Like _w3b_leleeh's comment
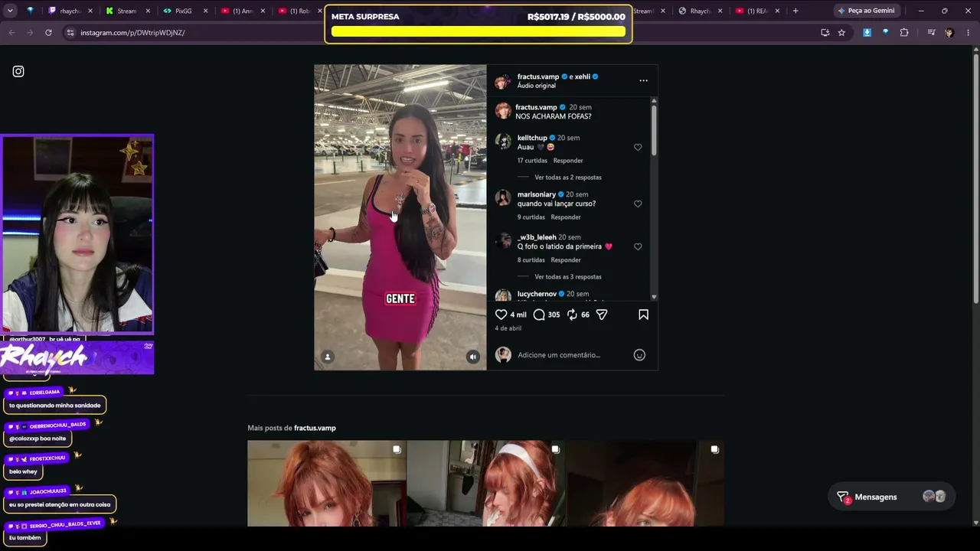This screenshot has width=980, height=551. click(x=638, y=246)
